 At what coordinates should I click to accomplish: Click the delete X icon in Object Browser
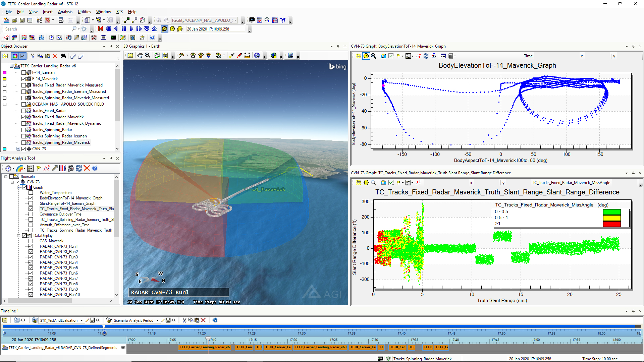click(55, 56)
